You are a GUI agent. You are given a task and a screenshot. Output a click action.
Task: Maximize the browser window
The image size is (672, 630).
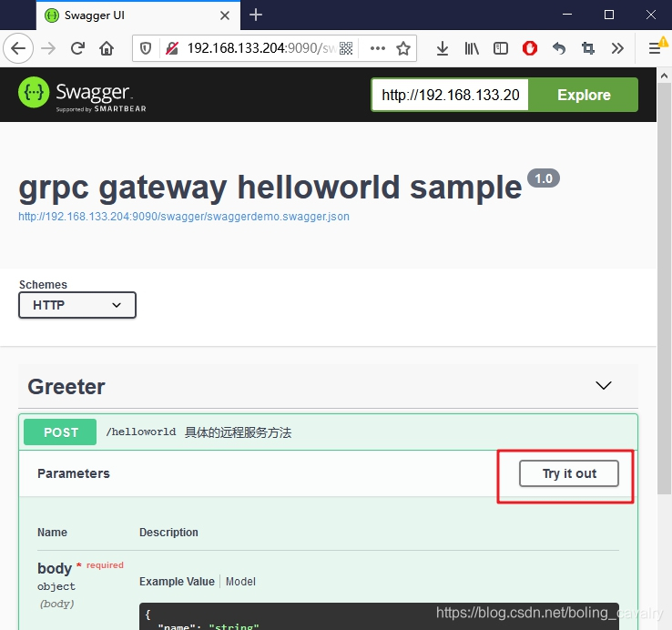point(609,15)
